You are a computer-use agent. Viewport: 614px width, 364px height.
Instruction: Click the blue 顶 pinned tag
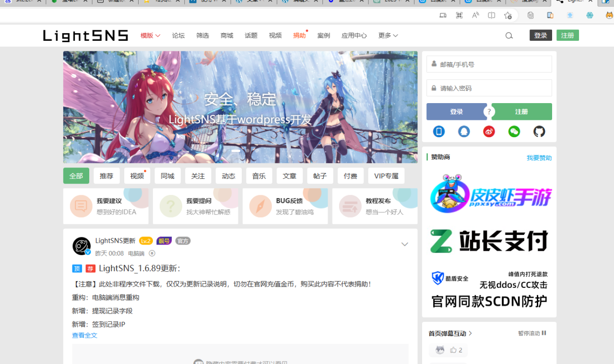click(77, 269)
